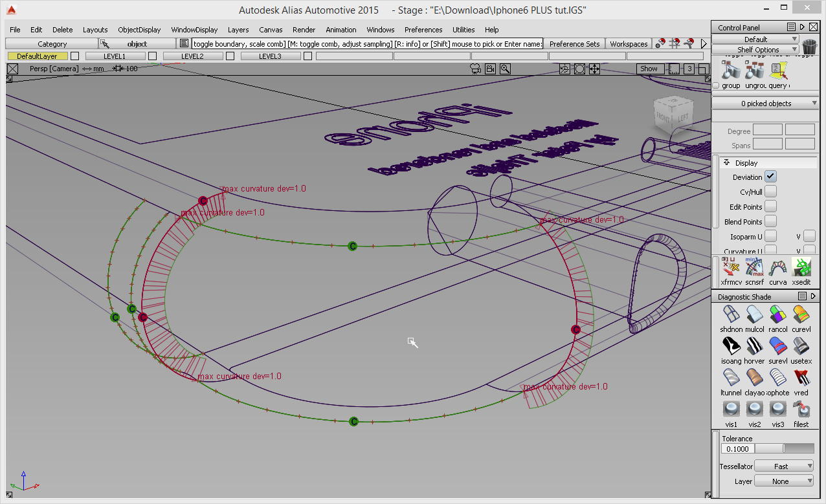Enable the Edit Points checkbox

tap(770, 206)
